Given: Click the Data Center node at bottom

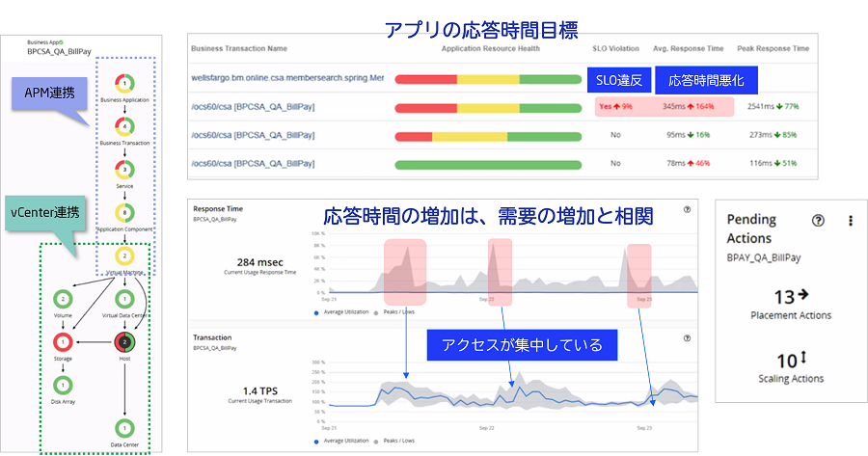Looking at the screenshot, I should (x=123, y=427).
